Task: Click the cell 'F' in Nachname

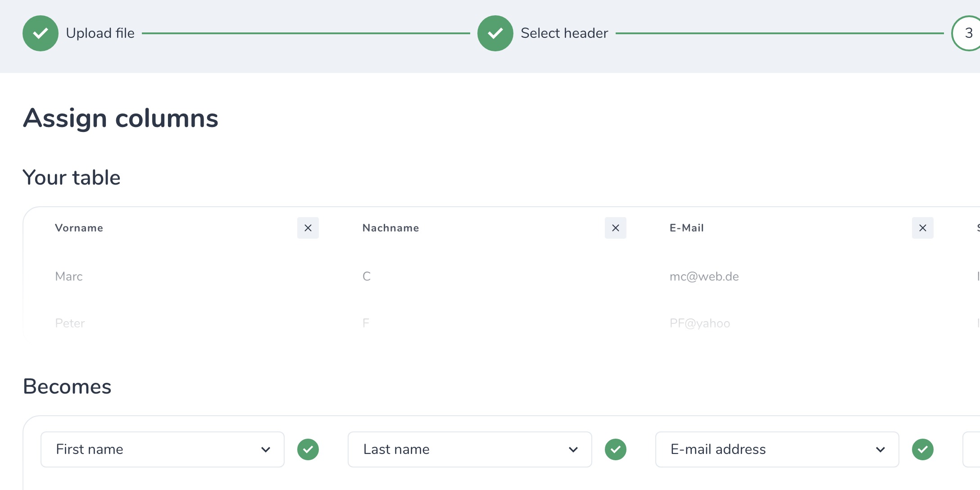Action: (x=366, y=323)
